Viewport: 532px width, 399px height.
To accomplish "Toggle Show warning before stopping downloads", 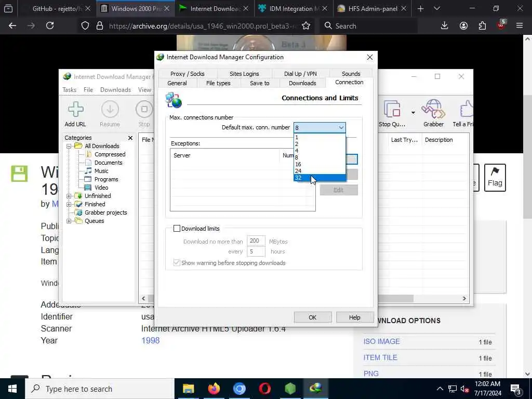I will click(x=177, y=262).
